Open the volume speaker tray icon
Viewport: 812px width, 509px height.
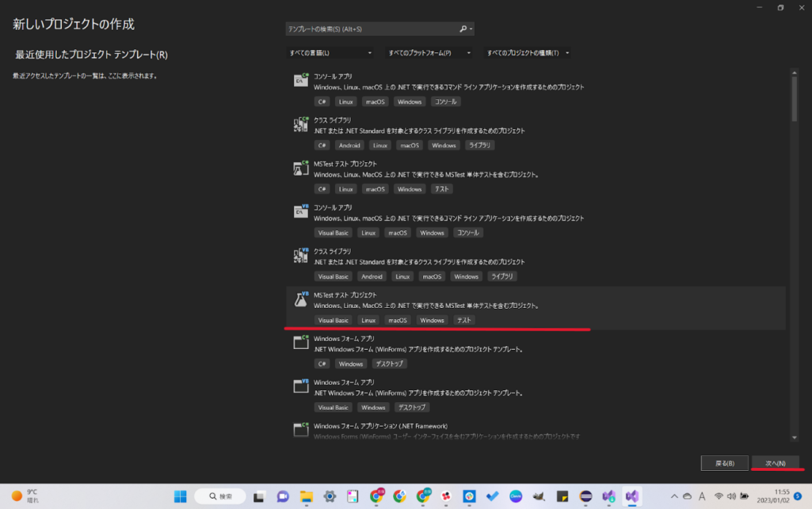[731, 496]
